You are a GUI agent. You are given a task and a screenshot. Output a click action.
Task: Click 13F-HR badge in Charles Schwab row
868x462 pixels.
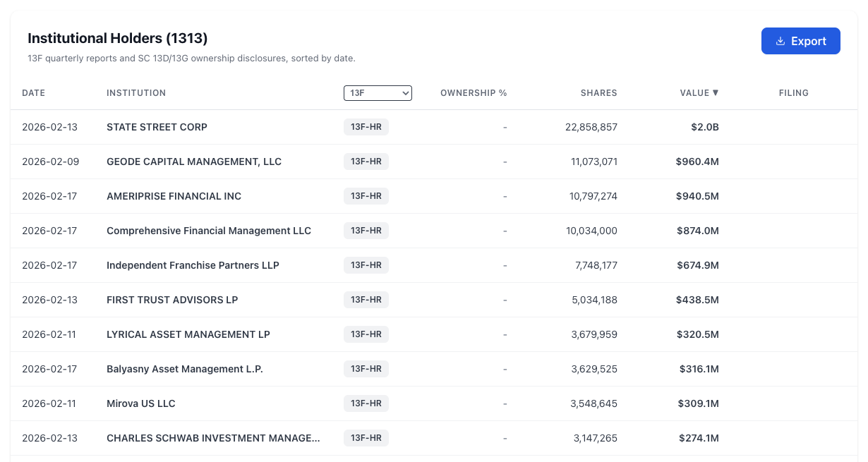click(x=366, y=438)
